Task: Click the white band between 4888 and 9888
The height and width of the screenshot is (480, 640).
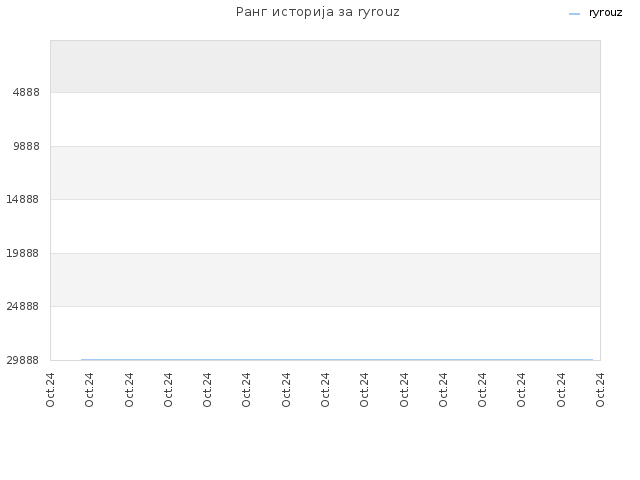Action: click(x=325, y=119)
